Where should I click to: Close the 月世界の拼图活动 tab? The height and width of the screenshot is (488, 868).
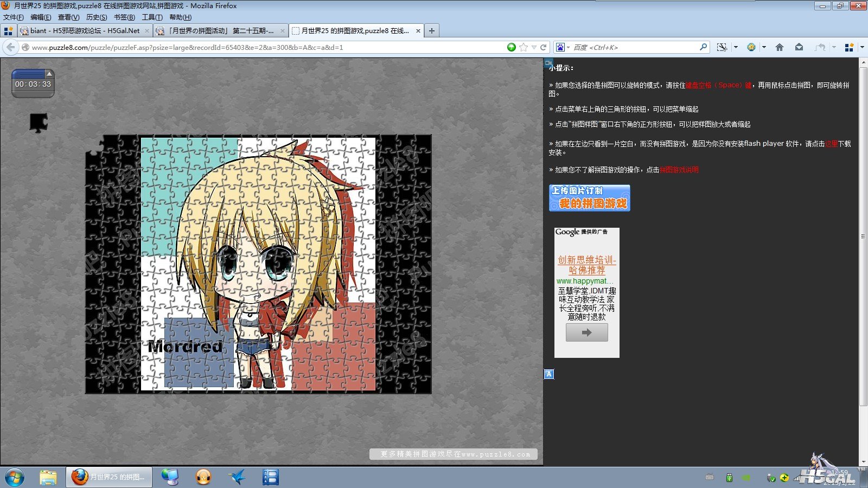pos(282,31)
